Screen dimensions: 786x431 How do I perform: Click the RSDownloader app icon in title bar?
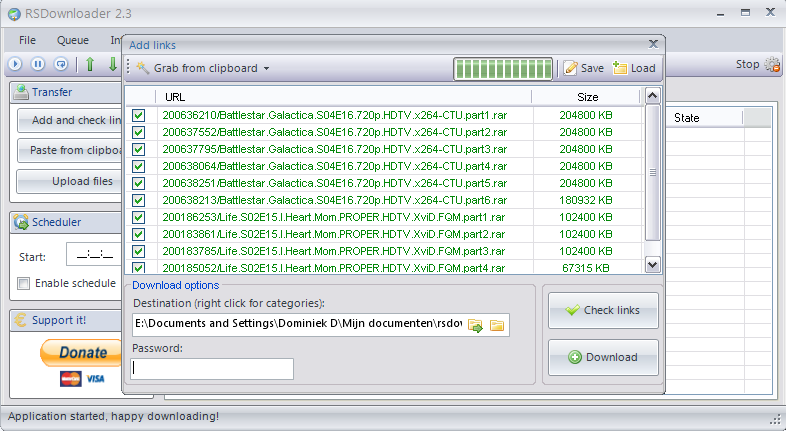click(x=14, y=14)
